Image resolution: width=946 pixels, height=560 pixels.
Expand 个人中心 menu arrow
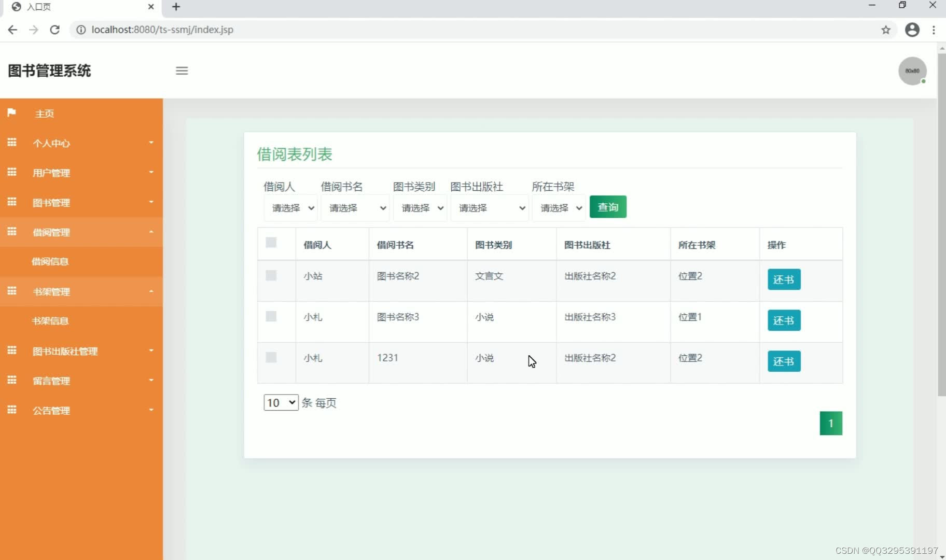151,143
